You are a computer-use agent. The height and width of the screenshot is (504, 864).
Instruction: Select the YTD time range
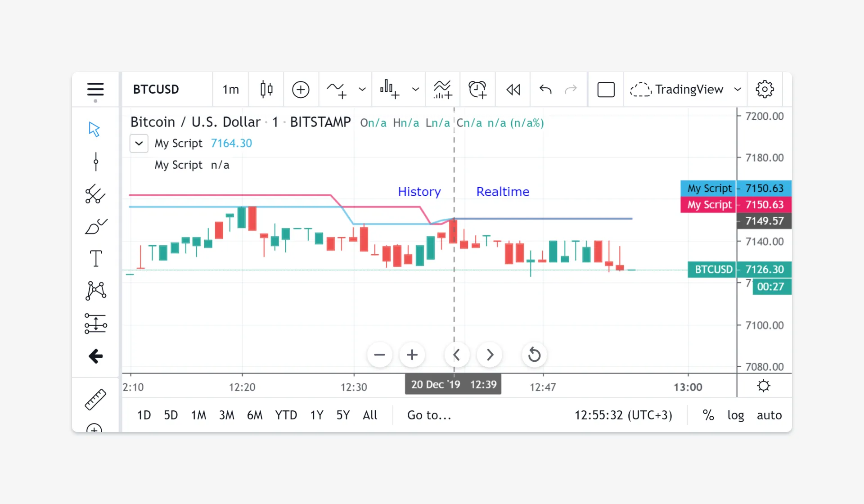[x=286, y=415]
